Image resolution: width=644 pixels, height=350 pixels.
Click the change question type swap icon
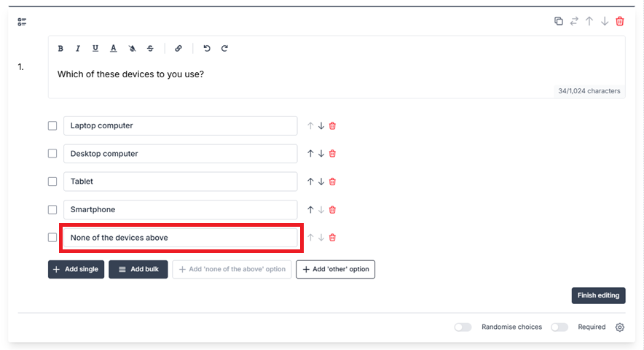click(x=574, y=21)
